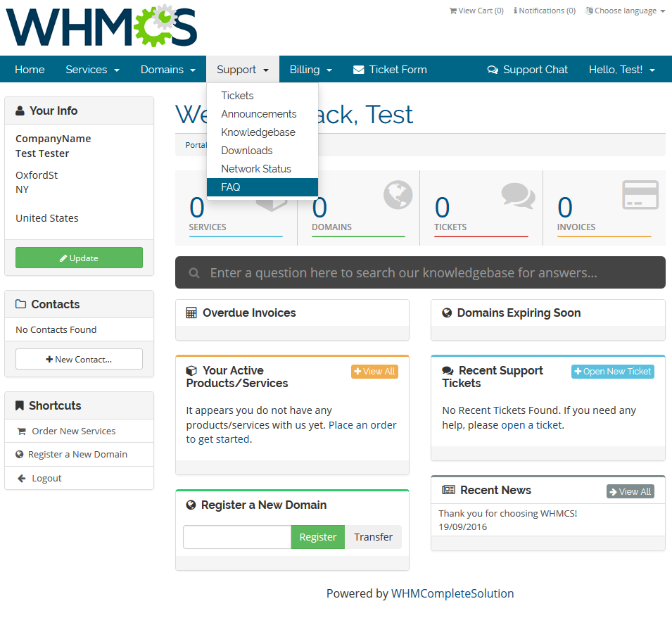The height and width of the screenshot is (618, 672).
Task: Open the Services count tile
Action: (x=236, y=208)
